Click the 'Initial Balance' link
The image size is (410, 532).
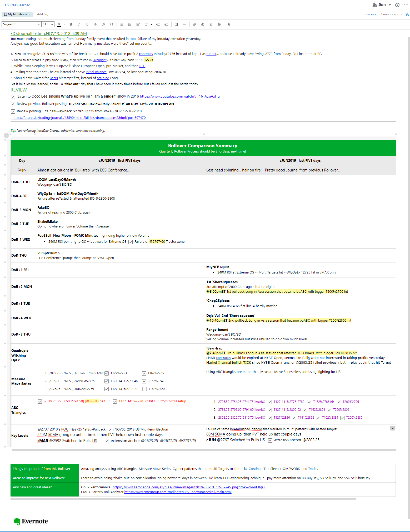tap(96, 72)
